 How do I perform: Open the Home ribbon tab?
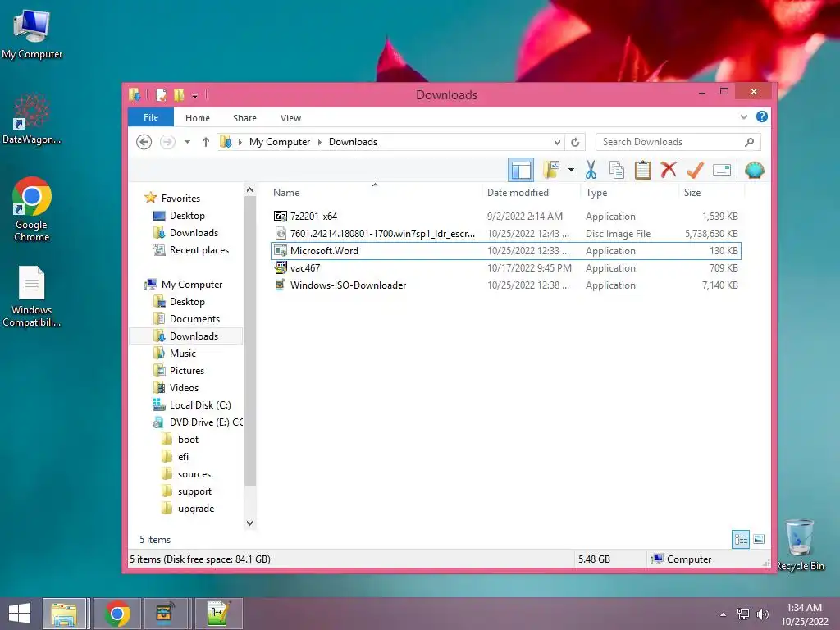198,118
